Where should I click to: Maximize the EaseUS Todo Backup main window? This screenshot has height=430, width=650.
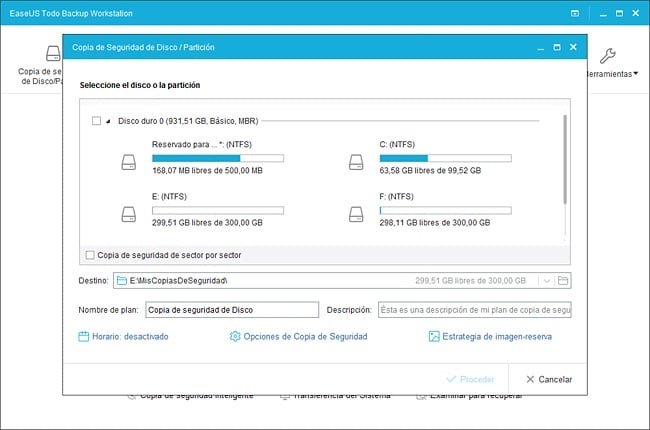coord(619,13)
